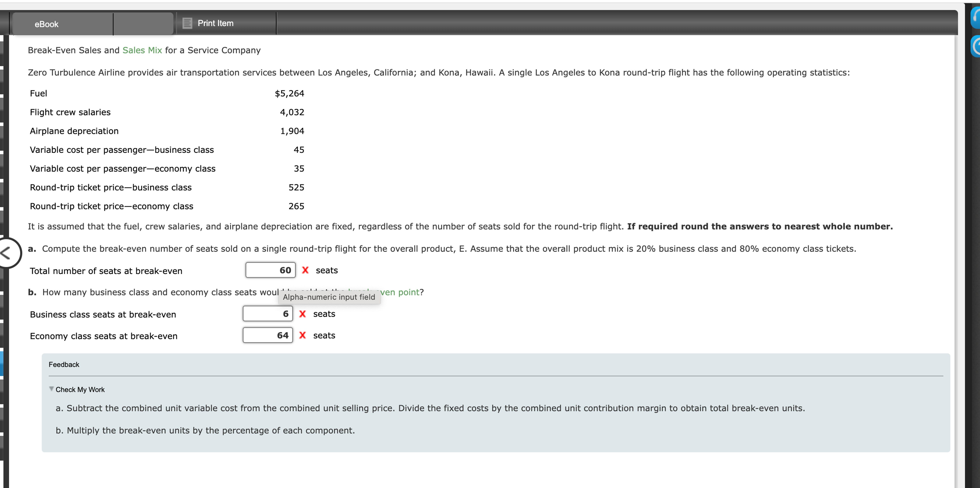Edit economy class seats field
980x488 pixels.
tap(268, 335)
